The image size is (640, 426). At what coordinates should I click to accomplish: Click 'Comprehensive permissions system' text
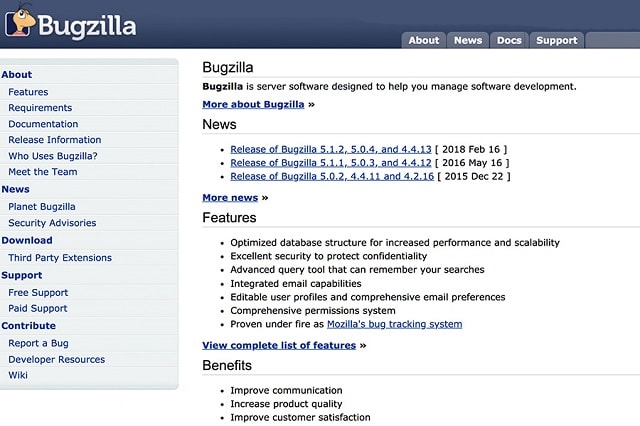point(313,311)
